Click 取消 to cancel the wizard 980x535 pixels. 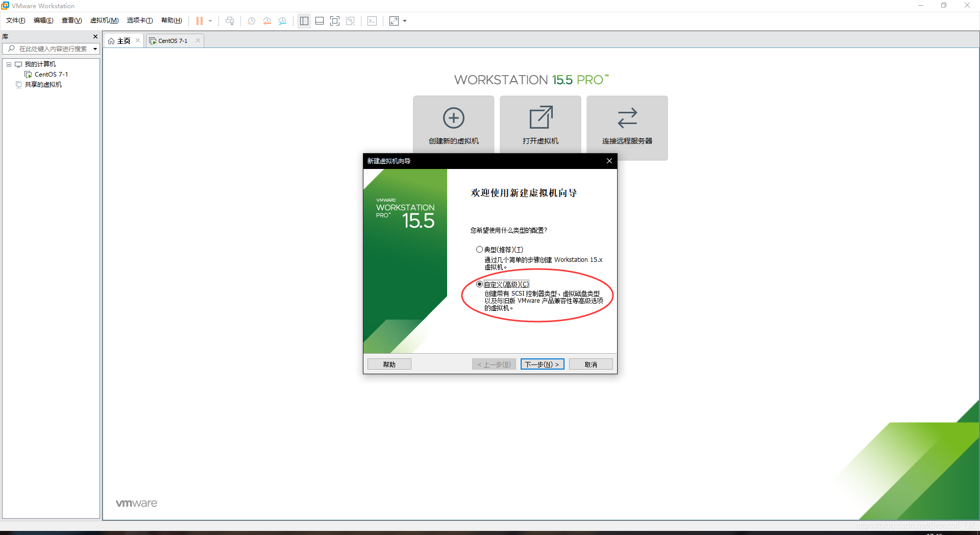pyautogui.click(x=591, y=364)
